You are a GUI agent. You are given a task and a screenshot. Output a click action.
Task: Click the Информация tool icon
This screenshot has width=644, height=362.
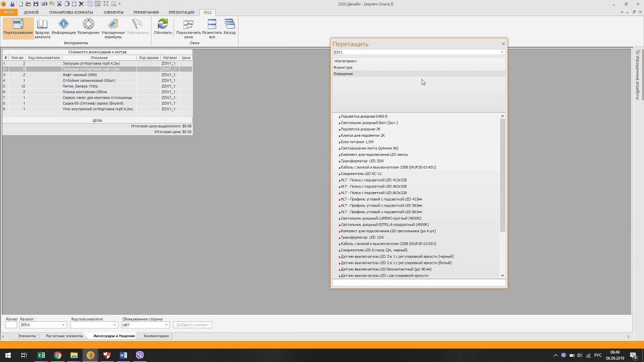coord(63,28)
